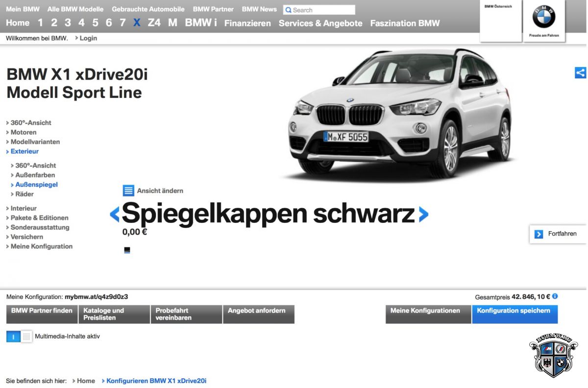The image size is (588, 388).
Task: Select the M model series
Action: 172,23
